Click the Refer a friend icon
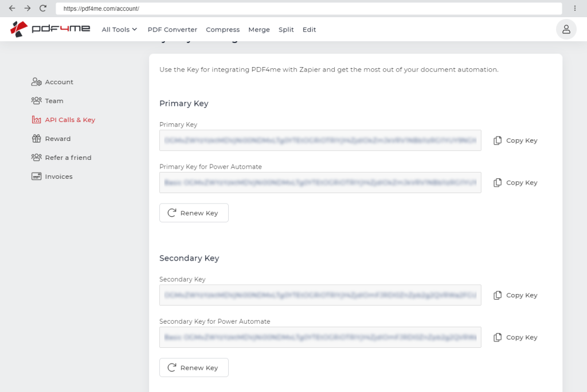 tap(37, 158)
